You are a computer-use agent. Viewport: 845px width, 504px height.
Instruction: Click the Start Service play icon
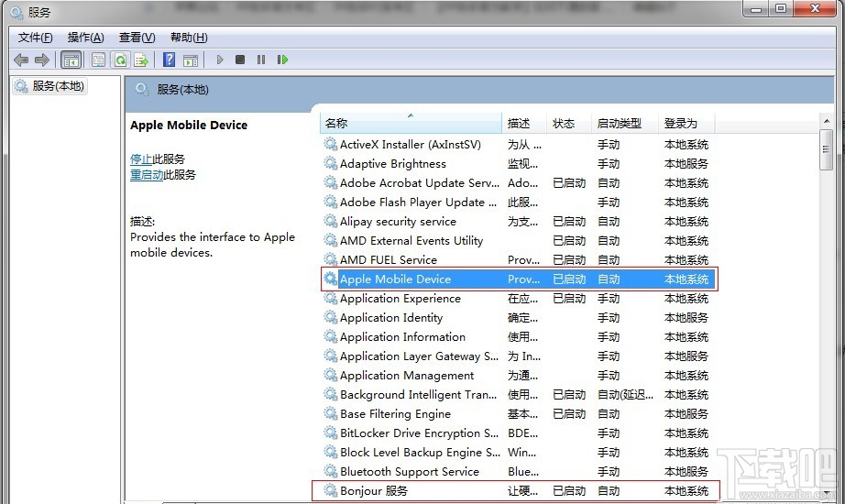pos(220,60)
